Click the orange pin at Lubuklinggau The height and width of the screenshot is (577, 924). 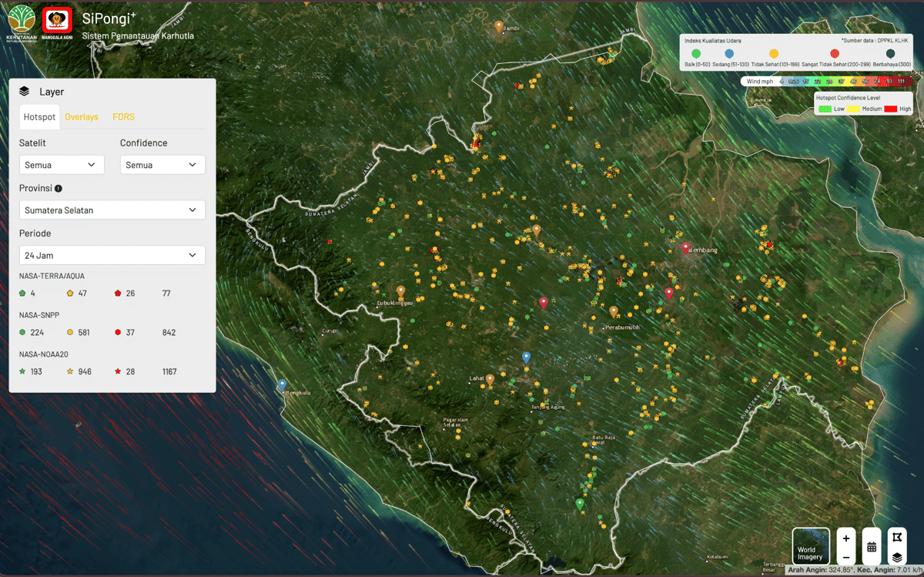coord(400,291)
